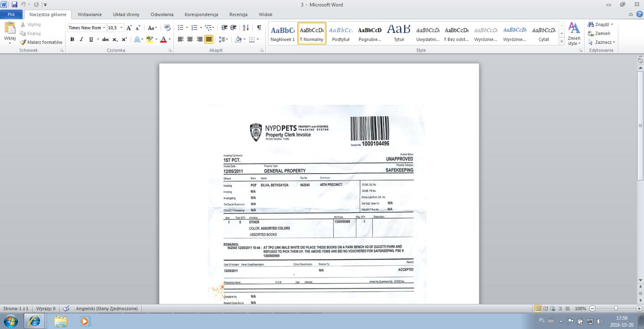644x329 pixels.
Task: Increase font size with grow font icon
Action: point(128,27)
